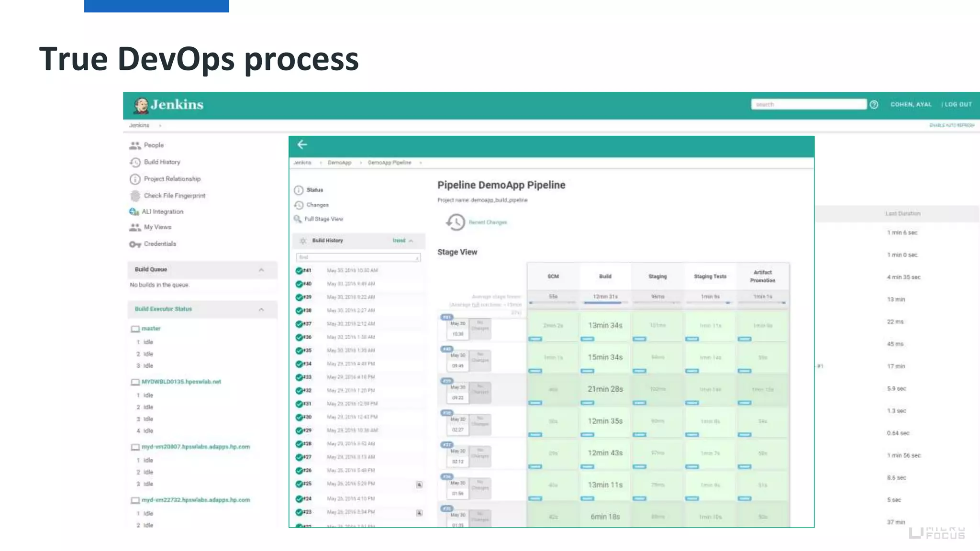The image size is (980, 551).
Task: Open the master node link
Action: point(151,329)
